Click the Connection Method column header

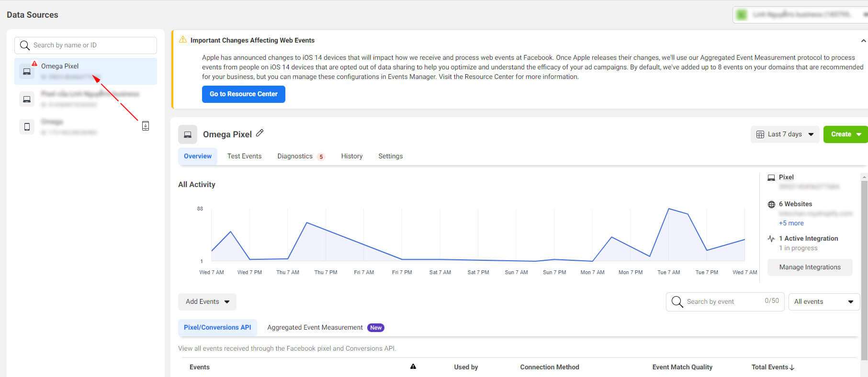[550, 367]
